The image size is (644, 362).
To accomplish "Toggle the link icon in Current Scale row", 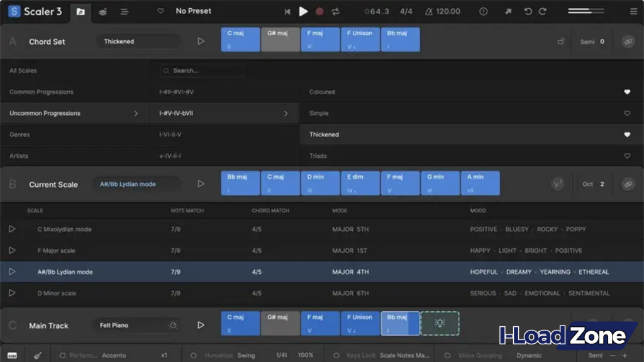I will click(x=628, y=184).
